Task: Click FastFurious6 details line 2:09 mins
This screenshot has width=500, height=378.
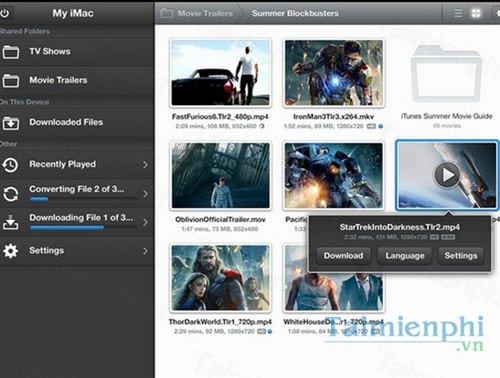Action: [220, 126]
